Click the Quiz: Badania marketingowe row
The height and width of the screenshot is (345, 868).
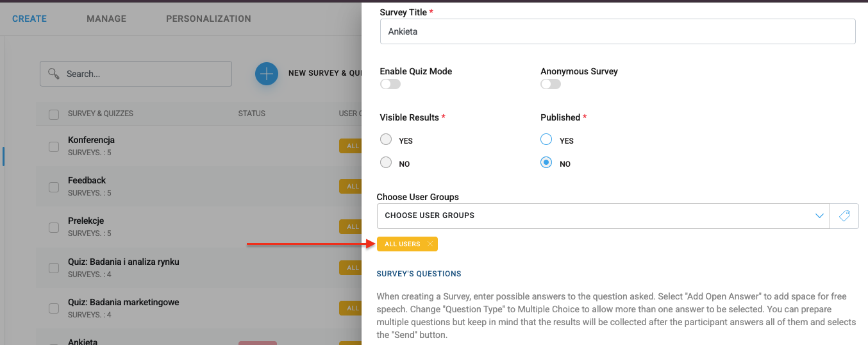point(123,303)
